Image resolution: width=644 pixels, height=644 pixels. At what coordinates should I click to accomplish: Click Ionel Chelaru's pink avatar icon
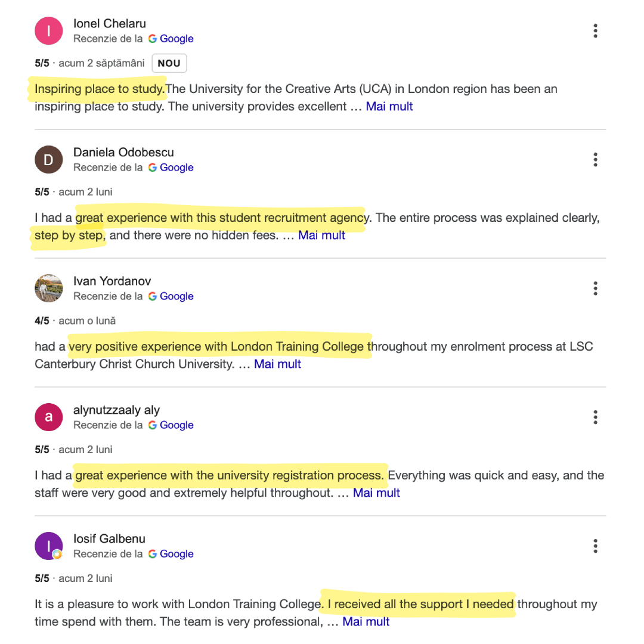(49, 31)
